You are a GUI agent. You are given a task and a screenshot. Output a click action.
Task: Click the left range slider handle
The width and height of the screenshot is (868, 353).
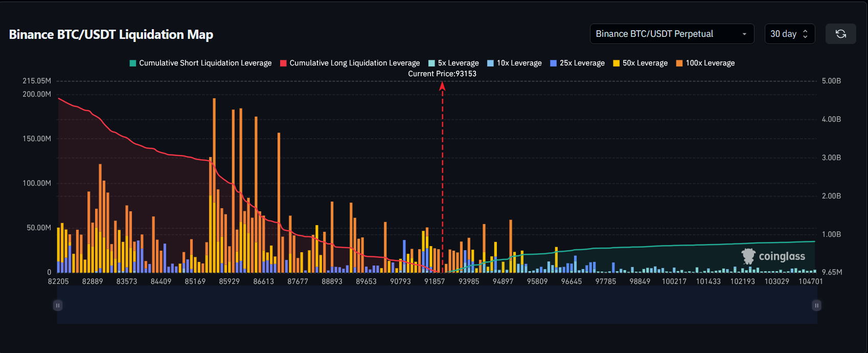click(x=58, y=305)
